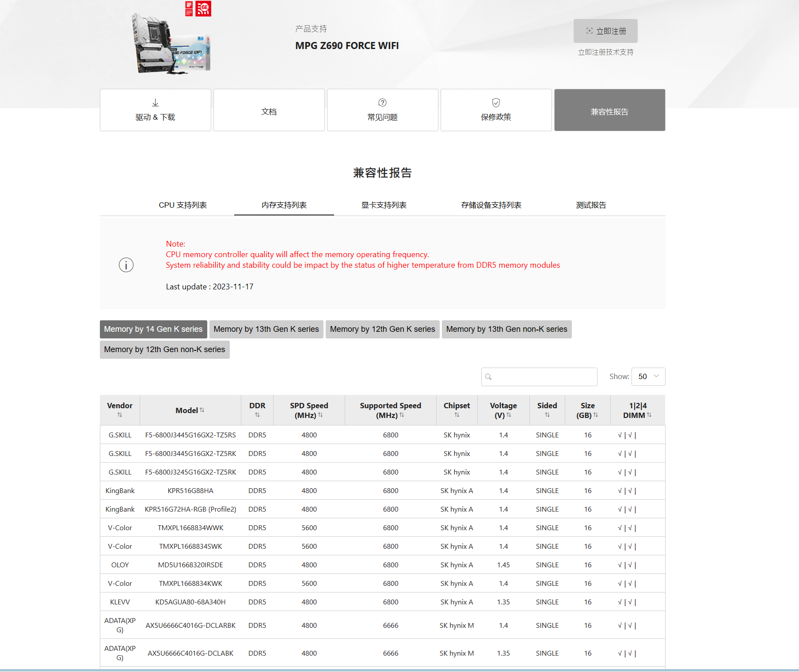Click the document icon above 文档
This screenshot has height=672, width=799.
coord(269,103)
